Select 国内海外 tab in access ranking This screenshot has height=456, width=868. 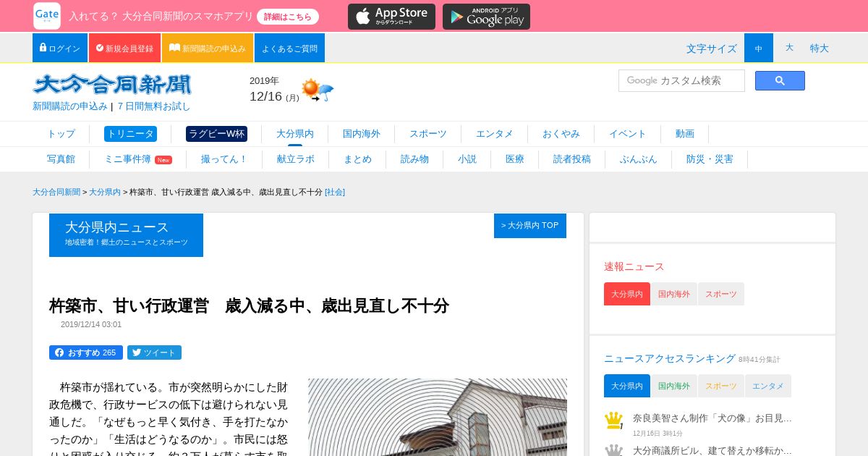click(674, 386)
